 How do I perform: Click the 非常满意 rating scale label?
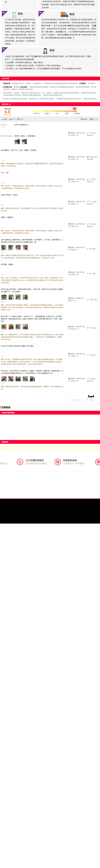77,114
